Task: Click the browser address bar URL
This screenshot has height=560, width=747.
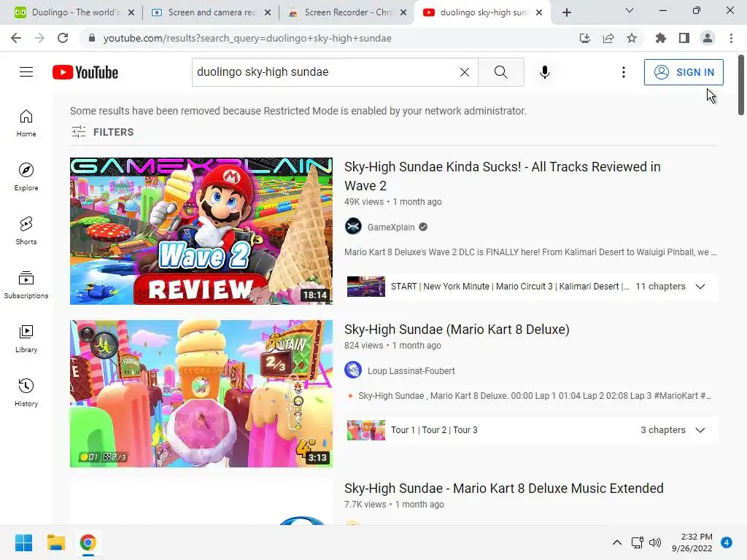Action: 247,38
